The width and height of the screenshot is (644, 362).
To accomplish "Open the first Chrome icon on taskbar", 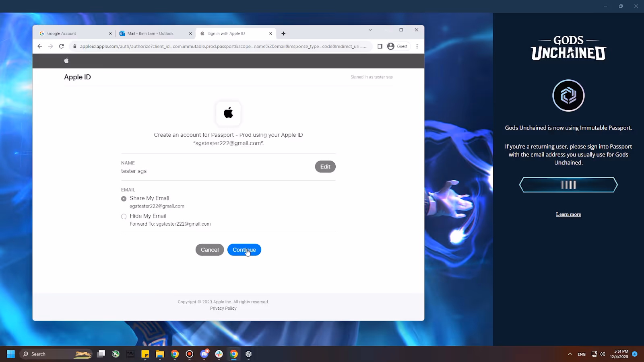I will pyautogui.click(x=175, y=354).
